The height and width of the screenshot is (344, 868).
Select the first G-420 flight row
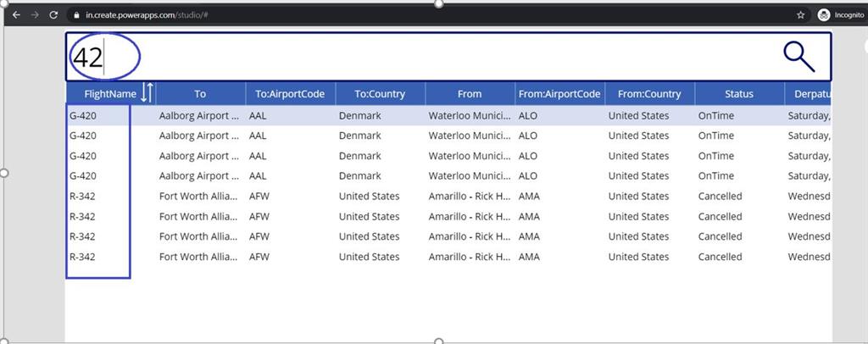448,115
